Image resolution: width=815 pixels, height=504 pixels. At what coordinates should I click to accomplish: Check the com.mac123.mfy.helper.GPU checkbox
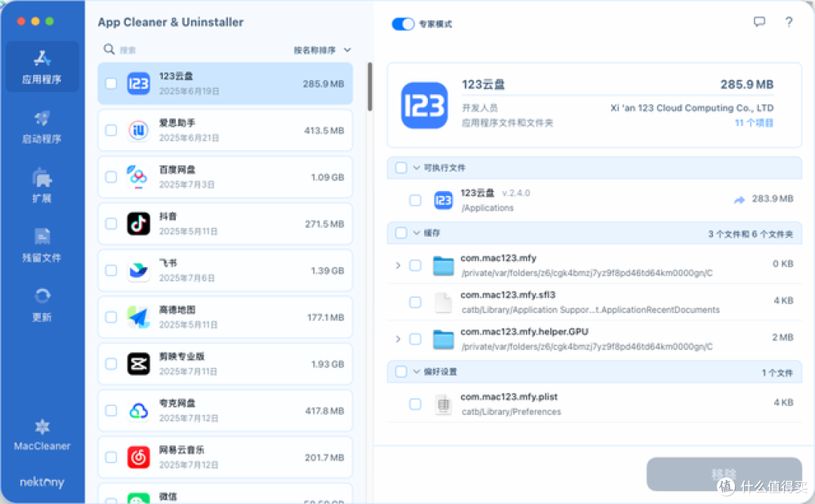[415, 339]
